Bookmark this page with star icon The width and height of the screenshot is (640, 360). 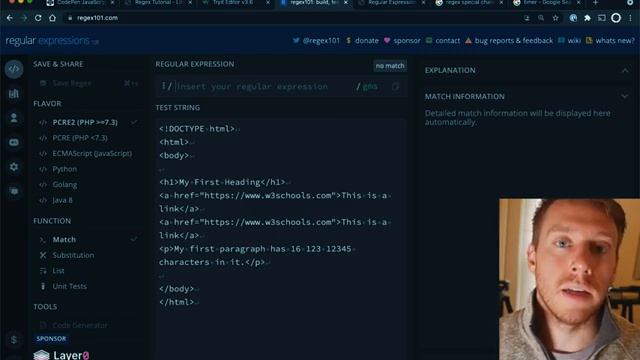[556, 18]
